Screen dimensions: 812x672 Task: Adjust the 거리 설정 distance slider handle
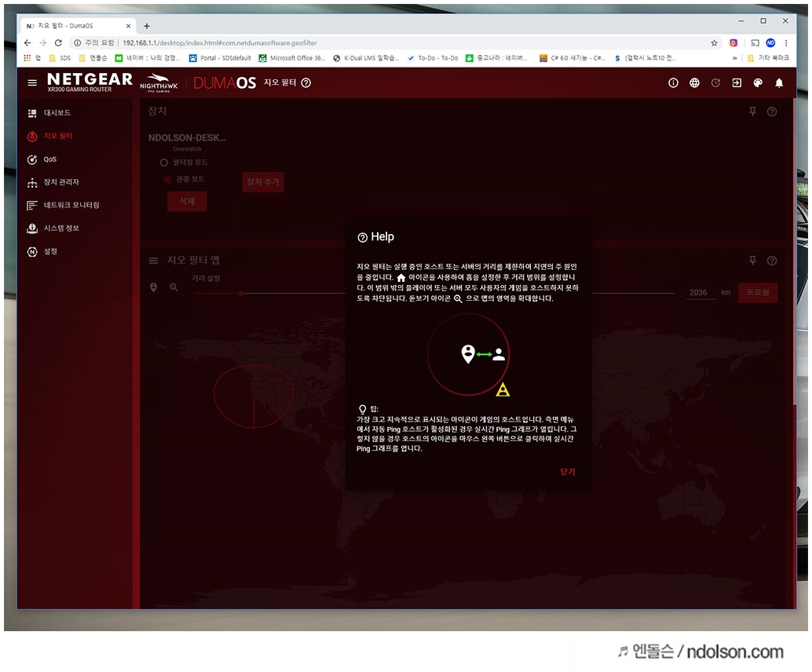(x=241, y=293)
